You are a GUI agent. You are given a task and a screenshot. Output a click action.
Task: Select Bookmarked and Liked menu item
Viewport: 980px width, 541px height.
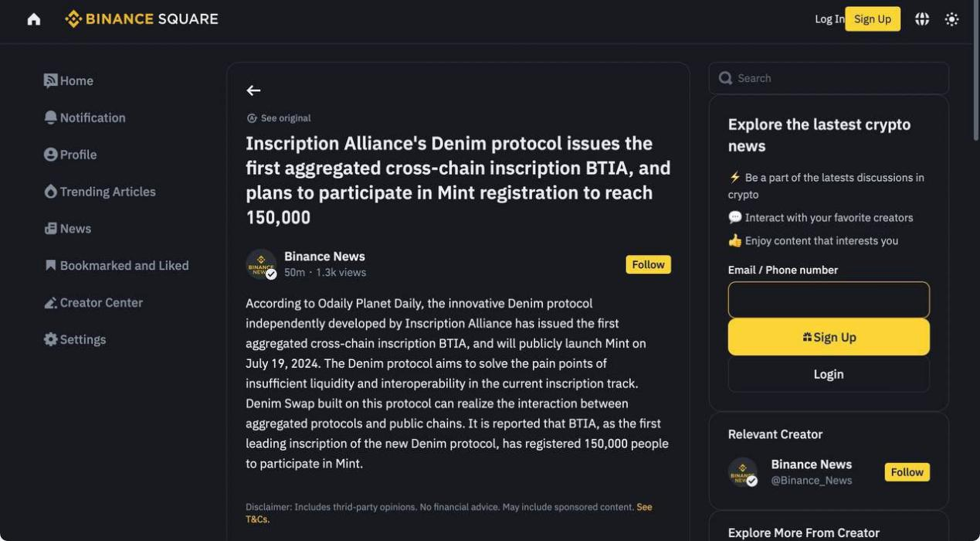point(116,266)
